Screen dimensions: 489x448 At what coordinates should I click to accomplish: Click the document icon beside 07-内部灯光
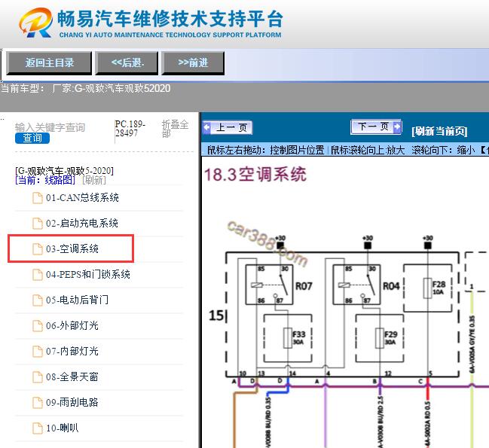(38, 352)
